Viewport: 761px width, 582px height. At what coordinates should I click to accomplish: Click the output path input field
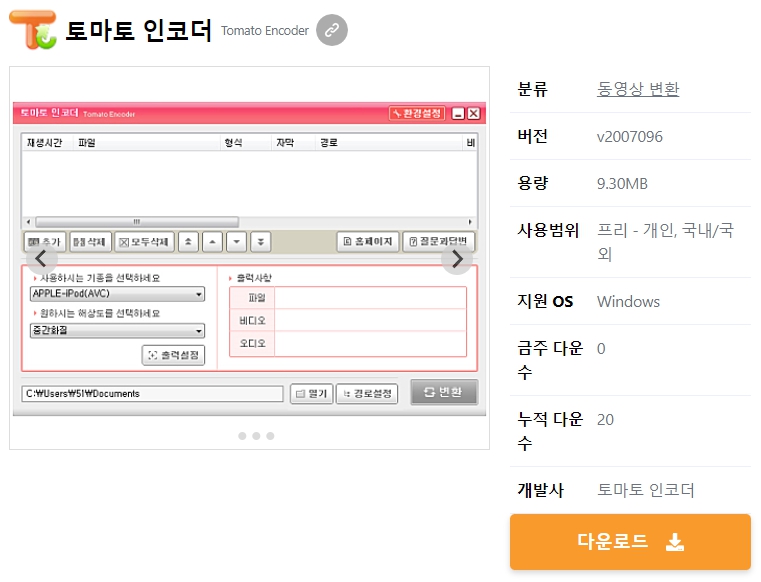point(152,394)
